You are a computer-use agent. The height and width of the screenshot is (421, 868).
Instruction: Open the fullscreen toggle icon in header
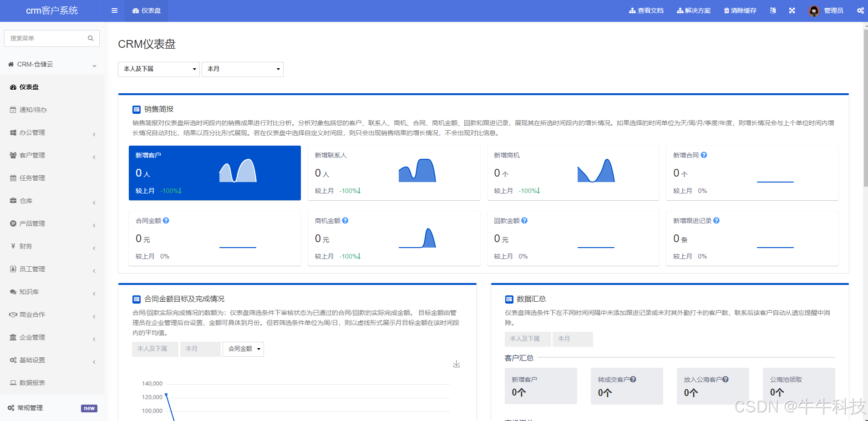[792, 10]
